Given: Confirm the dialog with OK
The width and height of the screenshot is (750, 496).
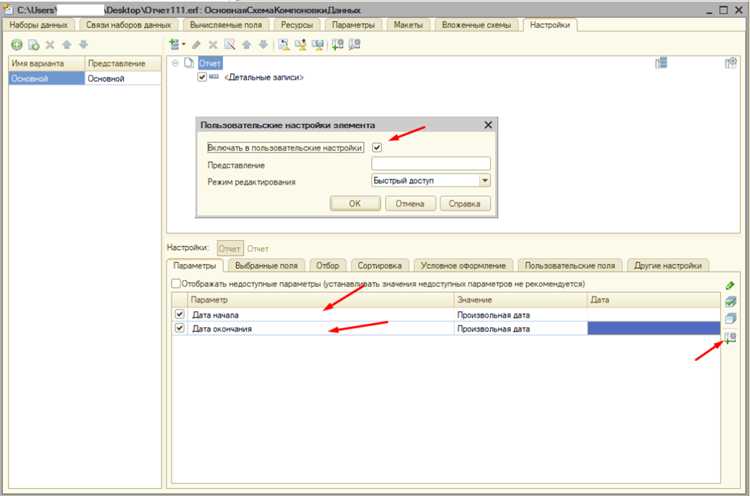Looking at the screenshot, I should tap(355, 203).
